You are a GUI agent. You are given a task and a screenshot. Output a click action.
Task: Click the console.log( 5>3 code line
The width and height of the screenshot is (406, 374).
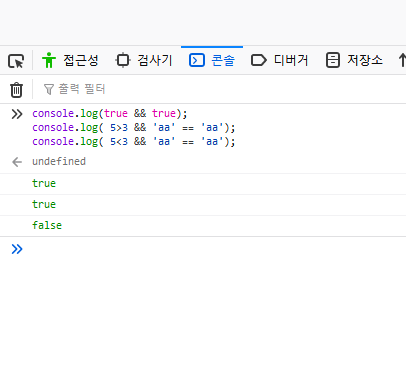[134, 128]
